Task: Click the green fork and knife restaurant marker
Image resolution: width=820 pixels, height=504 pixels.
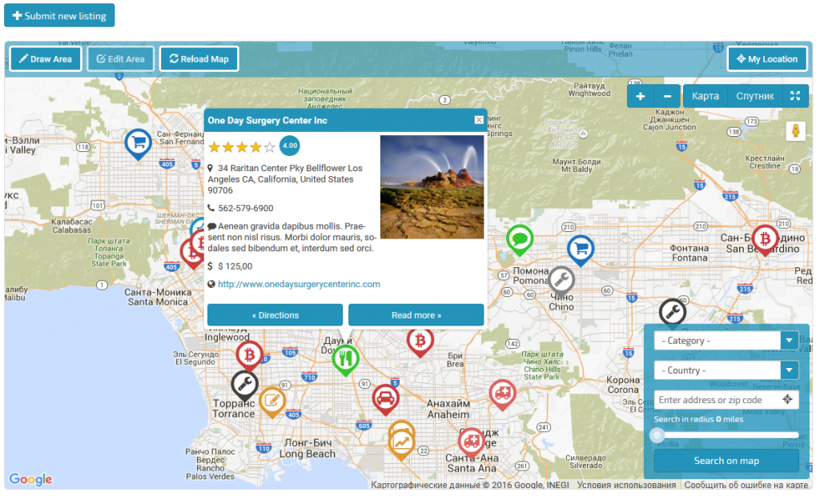Action: pos(345,358)
